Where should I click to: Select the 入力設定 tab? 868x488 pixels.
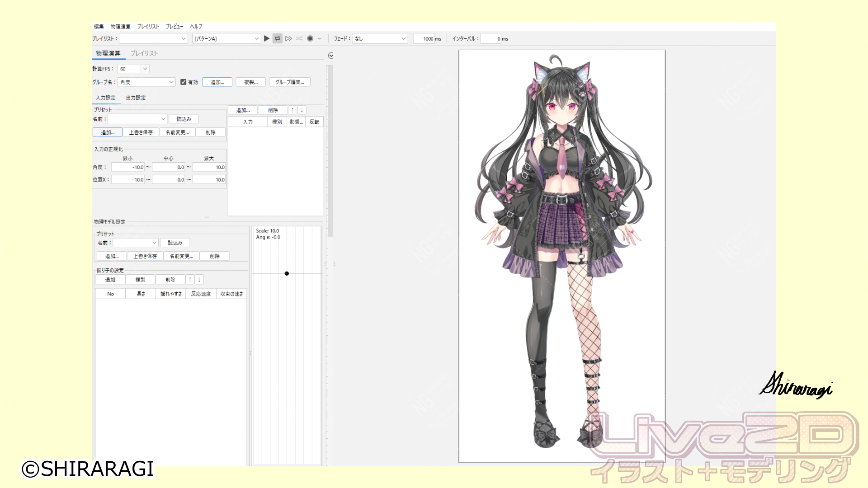click(x=106, y=98)
